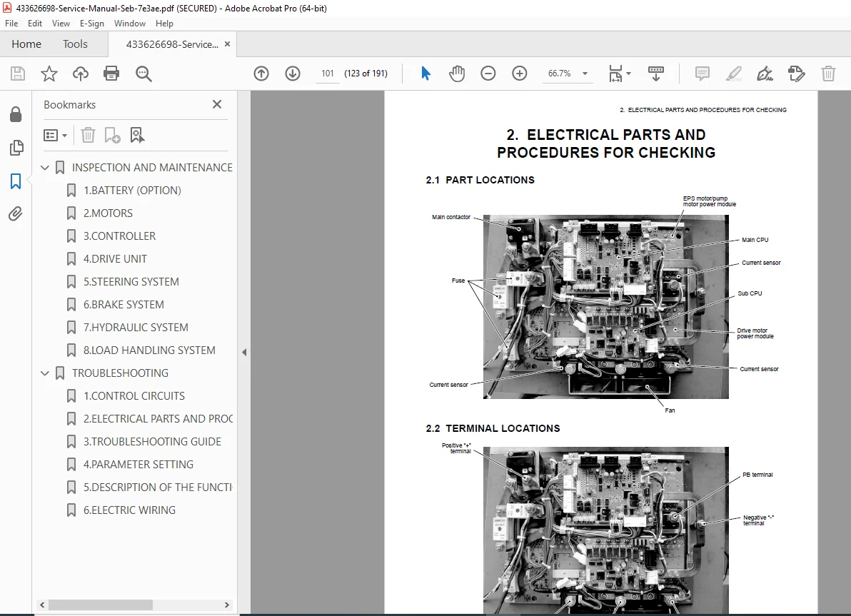Screen dimensions: 851x616
Task: Close the Bookmarks panel
Action: tap(217, 104)
